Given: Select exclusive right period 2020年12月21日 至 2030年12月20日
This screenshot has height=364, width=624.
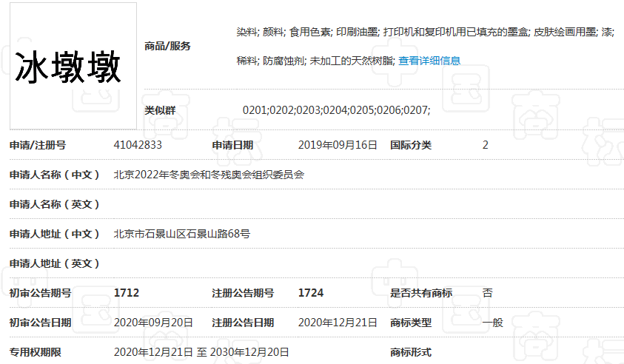Looking at the screenshot, I should click(201, 352).
